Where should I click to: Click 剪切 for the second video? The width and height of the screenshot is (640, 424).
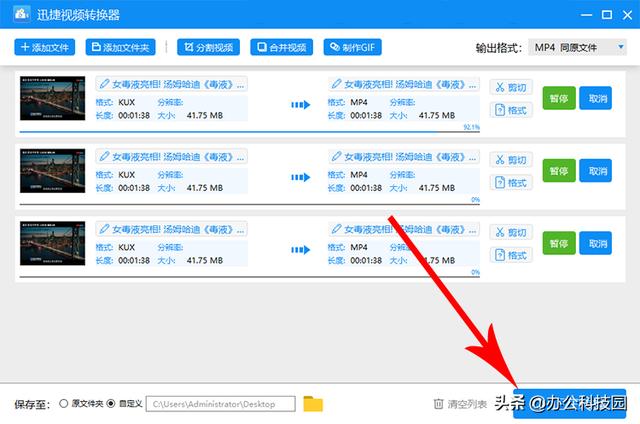tap(511, 160)
